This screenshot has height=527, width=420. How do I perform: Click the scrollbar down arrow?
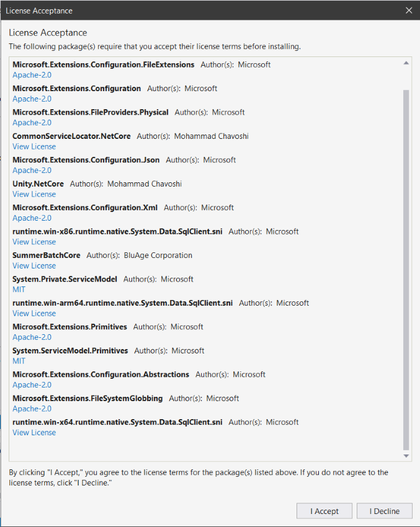406,456
